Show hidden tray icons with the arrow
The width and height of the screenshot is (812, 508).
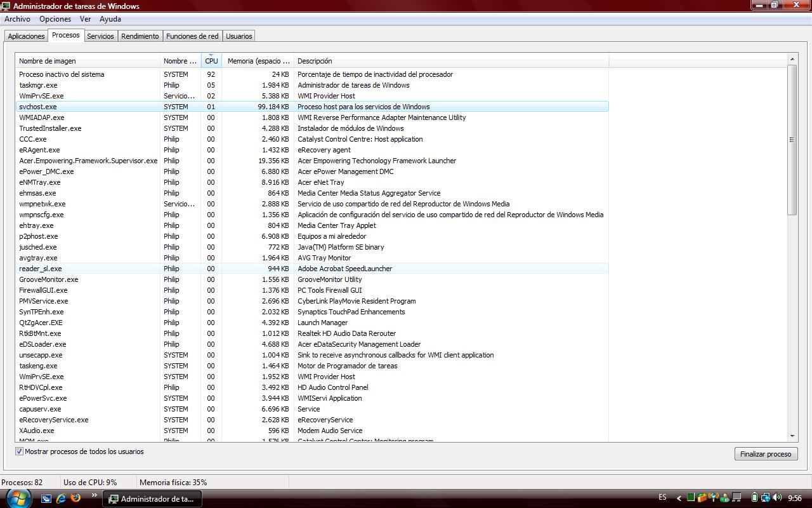point(679,498)
